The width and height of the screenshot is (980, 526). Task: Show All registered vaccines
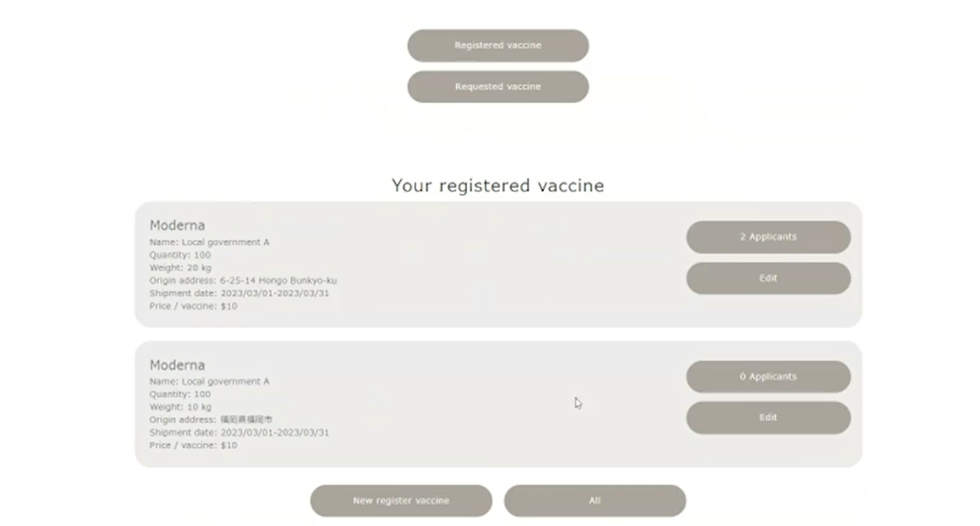point(595,501)
